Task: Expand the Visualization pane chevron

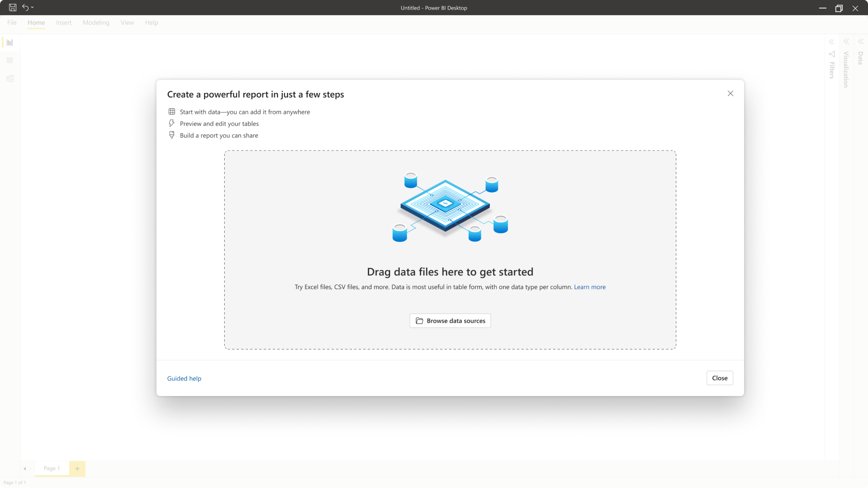Action: pyautogui.click(x=846, y=42)
